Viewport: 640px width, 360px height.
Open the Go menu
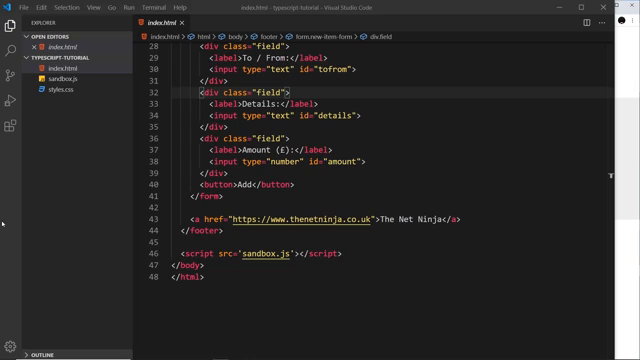click(112, 7)
